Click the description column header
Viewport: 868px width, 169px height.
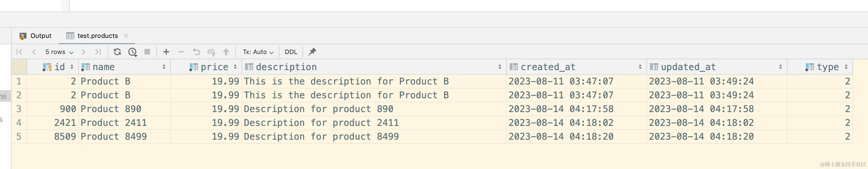coord(286,67)
